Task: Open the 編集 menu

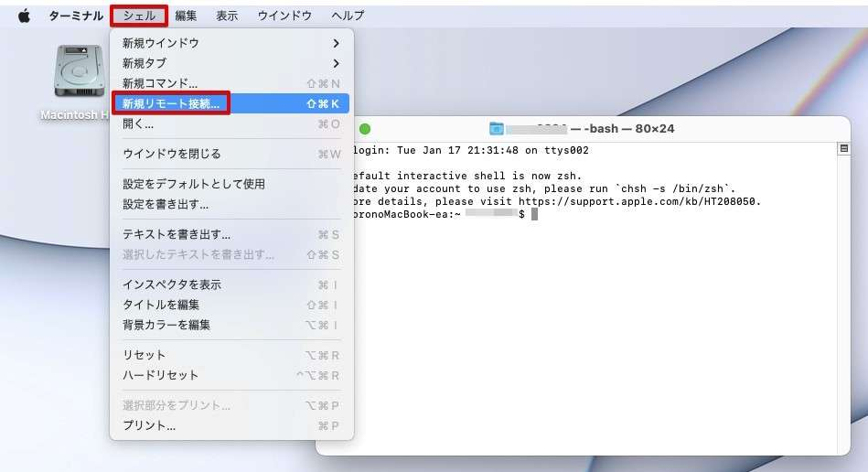Action: tap(186, 16)
